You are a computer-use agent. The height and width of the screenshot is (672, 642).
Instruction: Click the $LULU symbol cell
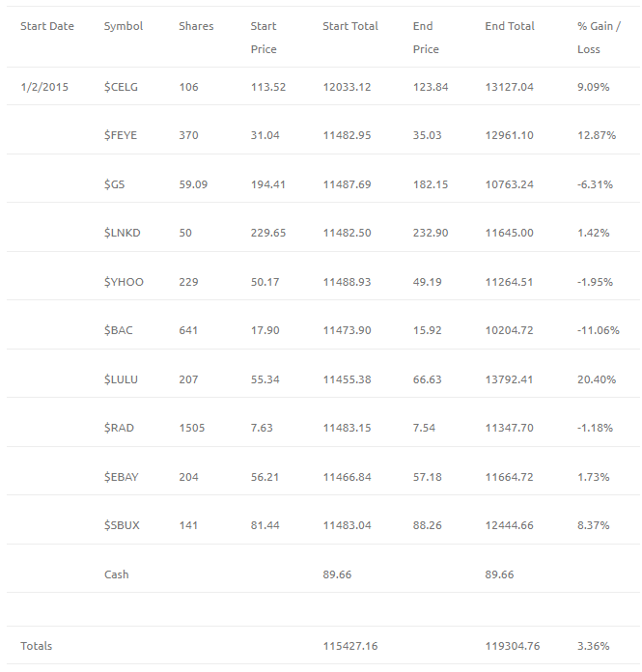coord(121,379)
